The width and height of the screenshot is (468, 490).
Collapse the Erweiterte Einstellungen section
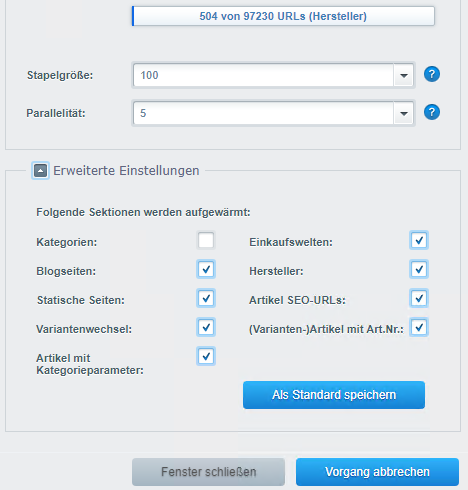(x=41, y=171)
